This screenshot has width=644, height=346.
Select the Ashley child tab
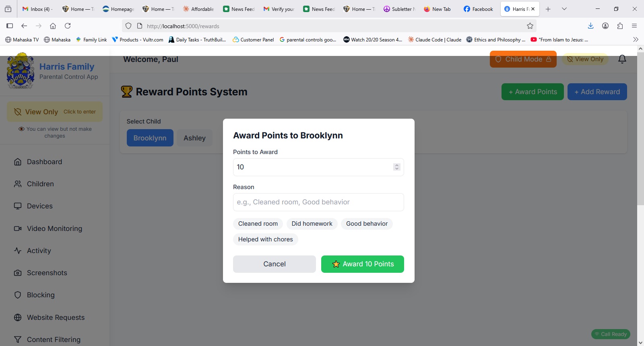194,138
